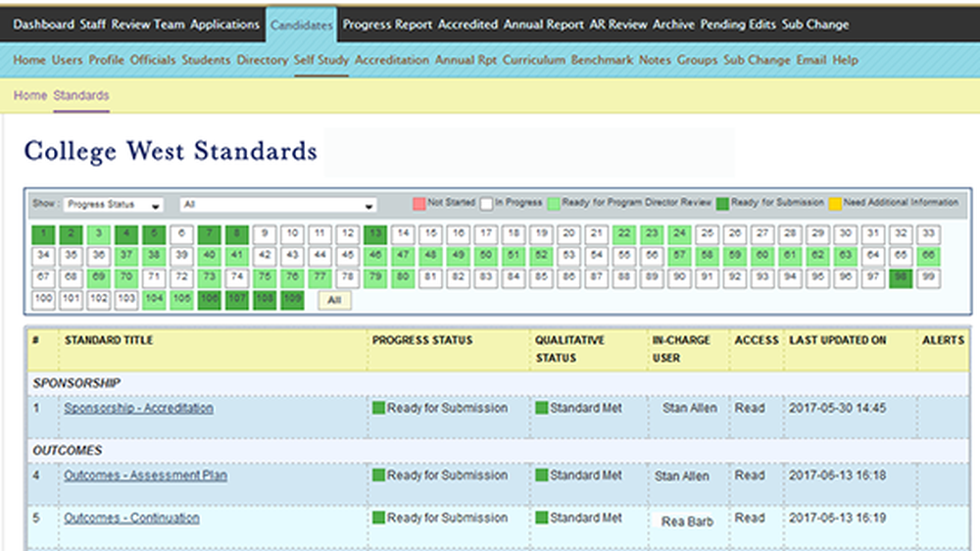This screenshot has width=980, height=551.
Task: Click the Last Updated On column header
Action: 838,340
